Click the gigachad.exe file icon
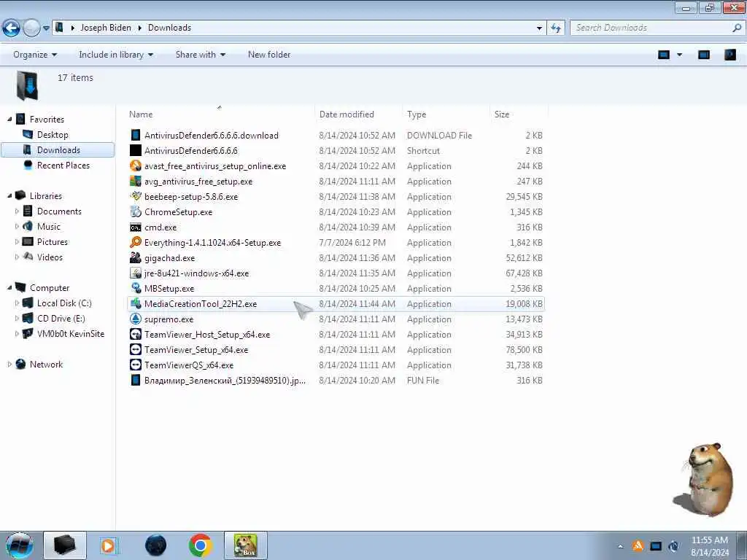This screenshot has height=560, width=747. [x=136, y=257]
